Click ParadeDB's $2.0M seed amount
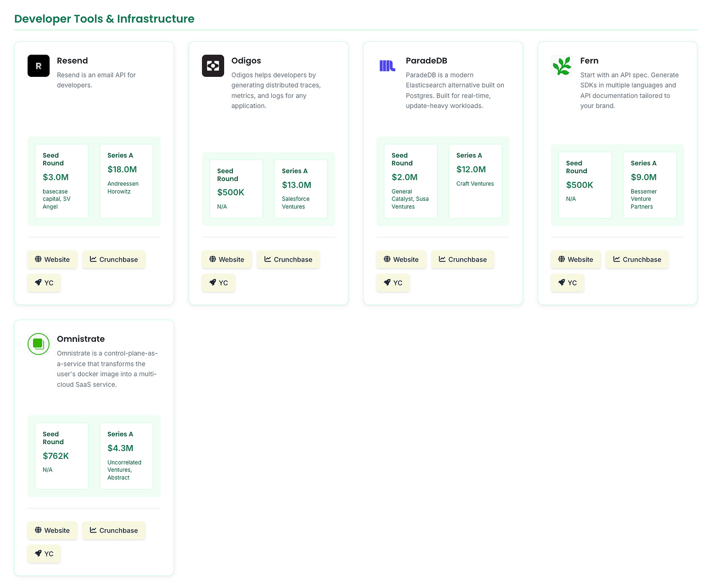The image size is (708, 588). [x=405, y=177]
